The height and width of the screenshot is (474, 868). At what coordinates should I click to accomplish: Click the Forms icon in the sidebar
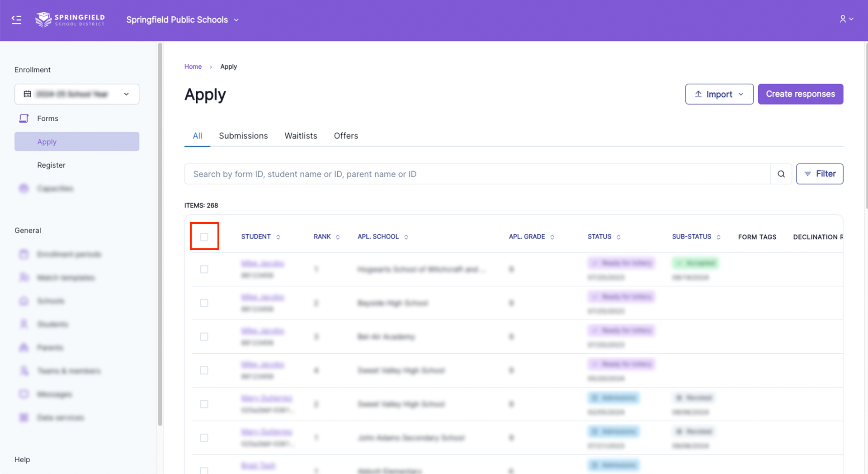click(24, 118)
